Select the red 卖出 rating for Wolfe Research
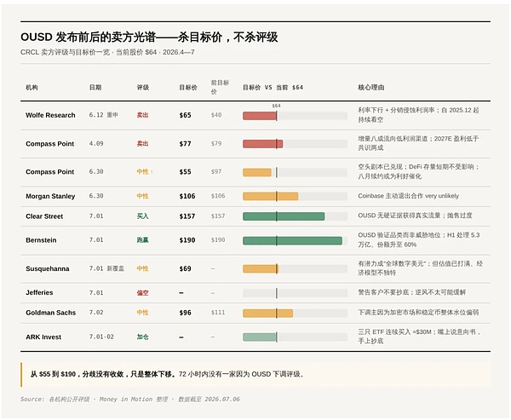 point(142,115)
